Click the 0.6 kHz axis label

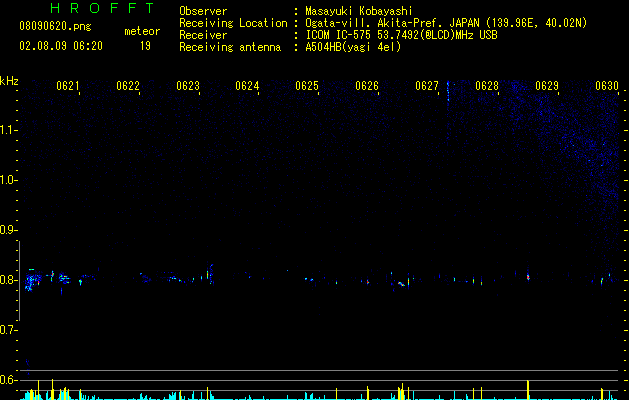[8, 380]
